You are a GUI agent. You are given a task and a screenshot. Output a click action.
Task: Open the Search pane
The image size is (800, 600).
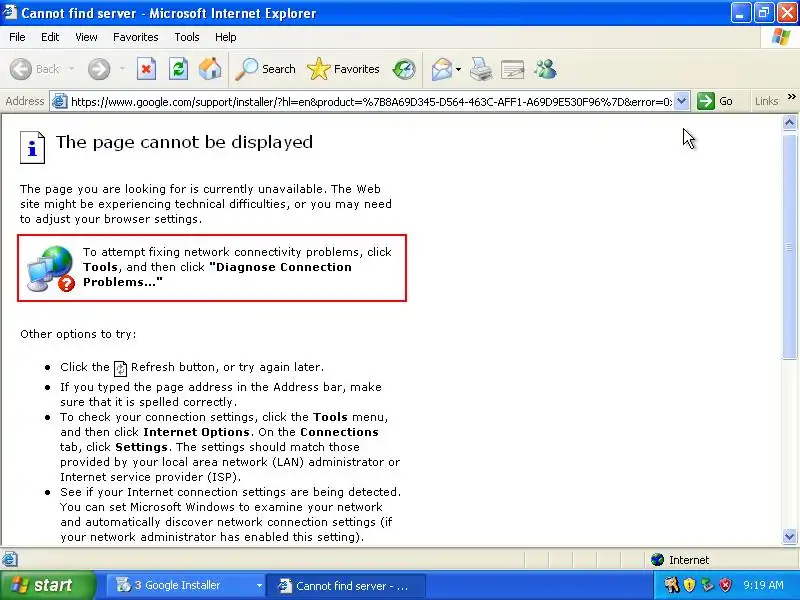pyautogui.click(x=265, y=69)
